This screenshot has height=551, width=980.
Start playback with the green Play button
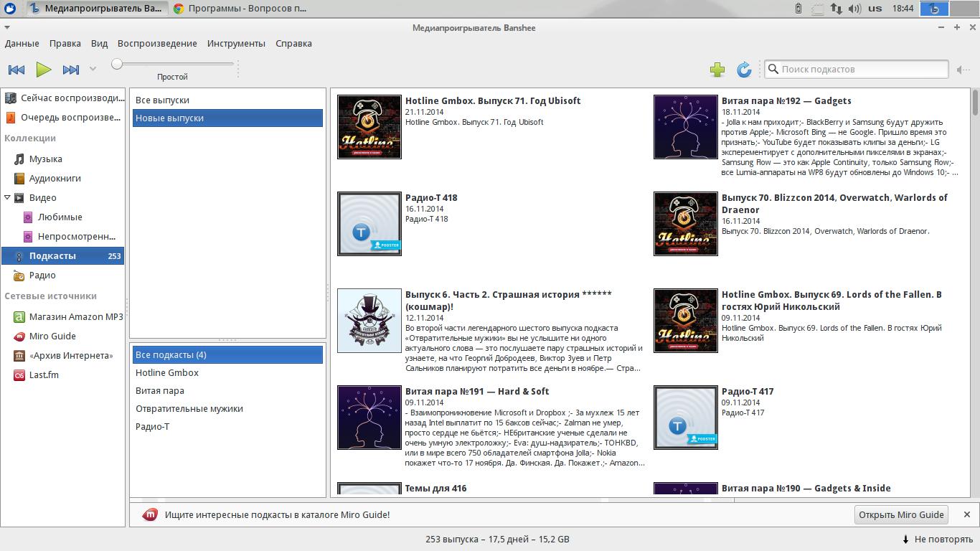click(44, 70)
